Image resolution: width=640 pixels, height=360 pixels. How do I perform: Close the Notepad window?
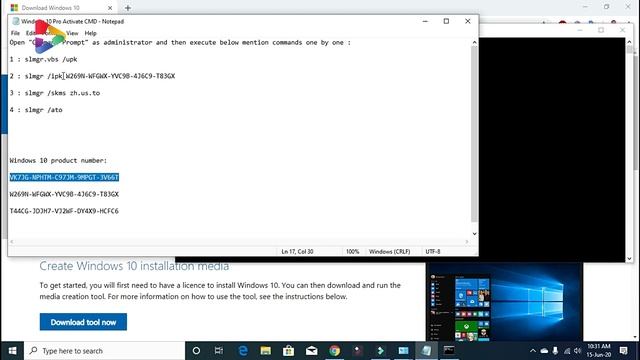click(x=468, y=21)
